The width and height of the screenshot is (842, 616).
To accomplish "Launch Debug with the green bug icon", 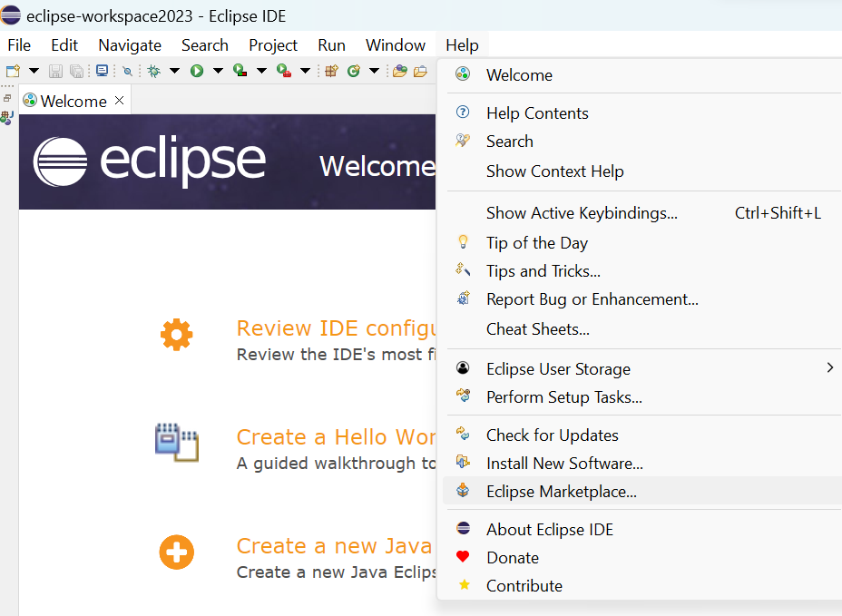I will pos(154,71).
